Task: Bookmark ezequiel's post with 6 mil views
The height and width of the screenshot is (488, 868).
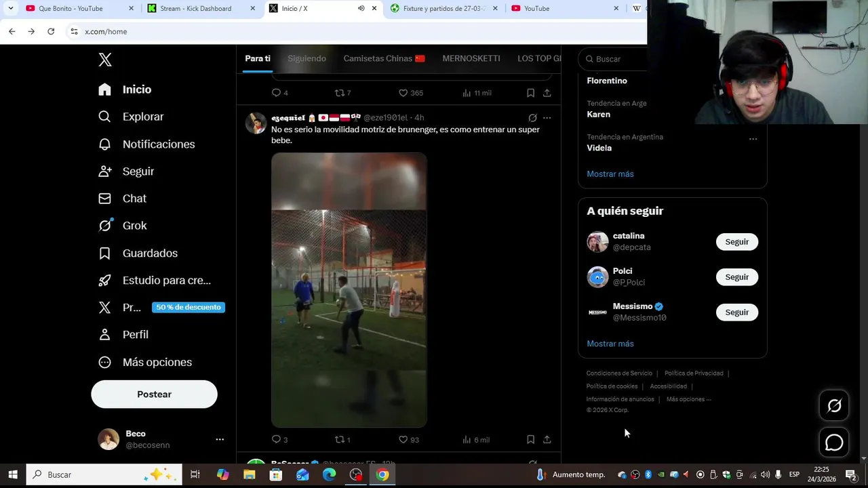Action: [530, 439]
